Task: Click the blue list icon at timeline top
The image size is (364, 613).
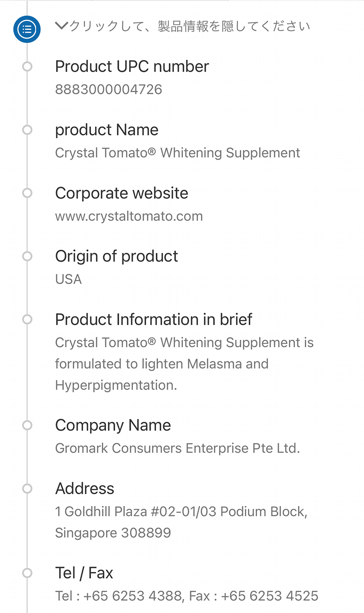Action: coord(27,29)
